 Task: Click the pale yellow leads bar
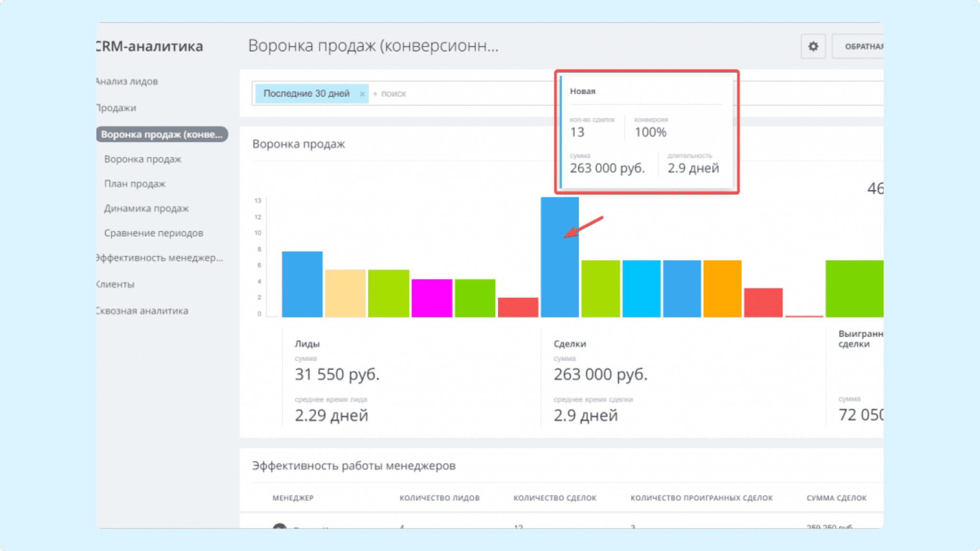tap(345, 293)
